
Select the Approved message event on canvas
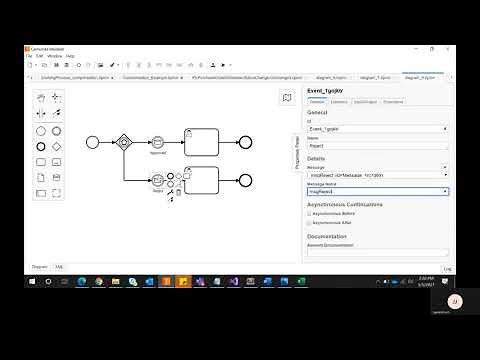tap(158, 142)
